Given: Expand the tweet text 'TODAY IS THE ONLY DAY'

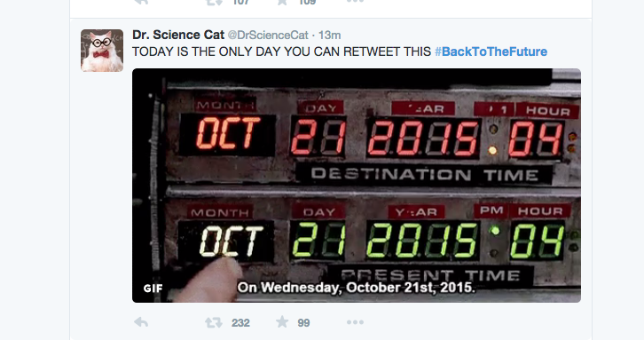Looking at the screenshot, I should [x=281, y=51].
